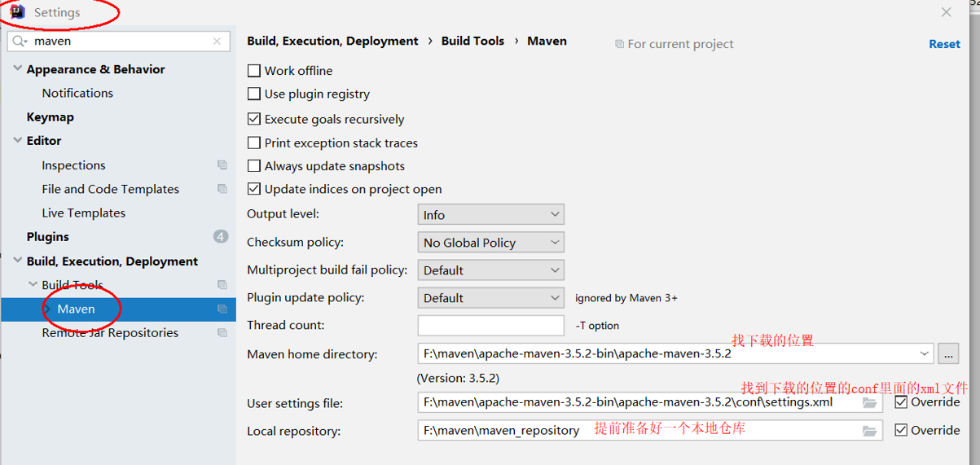Click the Maven home directory path field
Viewport: 980px width, 465px height.
click(675, 354)
